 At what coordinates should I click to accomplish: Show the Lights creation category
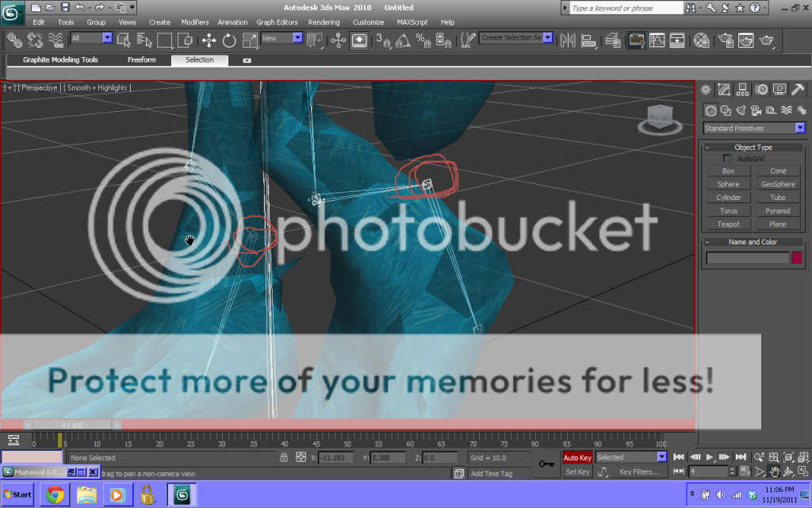(741, 110)
